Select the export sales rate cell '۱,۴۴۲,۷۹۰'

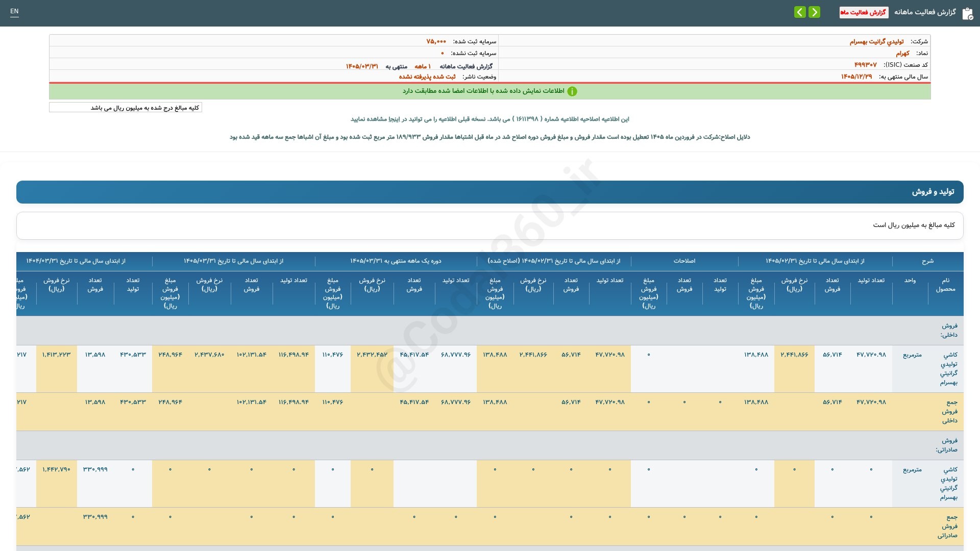[56, 469]
